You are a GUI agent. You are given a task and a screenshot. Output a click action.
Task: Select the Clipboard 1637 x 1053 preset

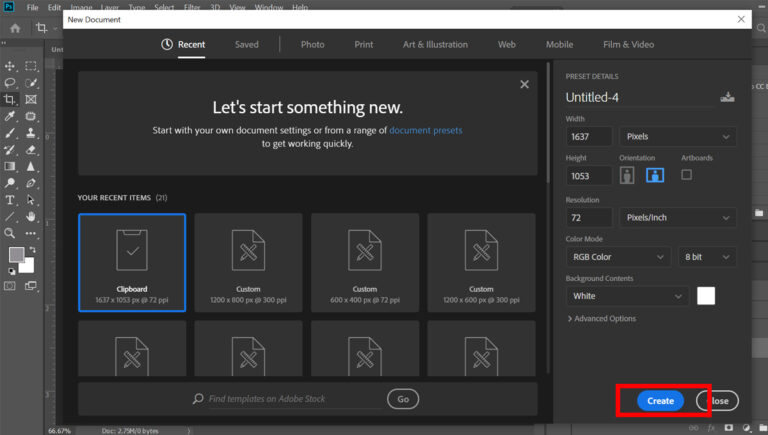(x=132, y=263)
